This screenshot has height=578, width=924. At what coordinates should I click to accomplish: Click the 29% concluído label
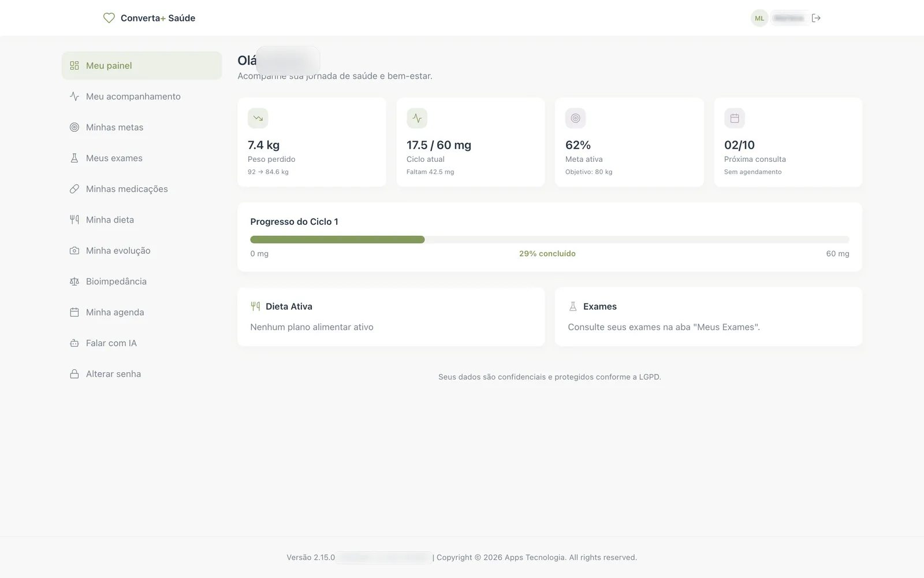[547, 254]
